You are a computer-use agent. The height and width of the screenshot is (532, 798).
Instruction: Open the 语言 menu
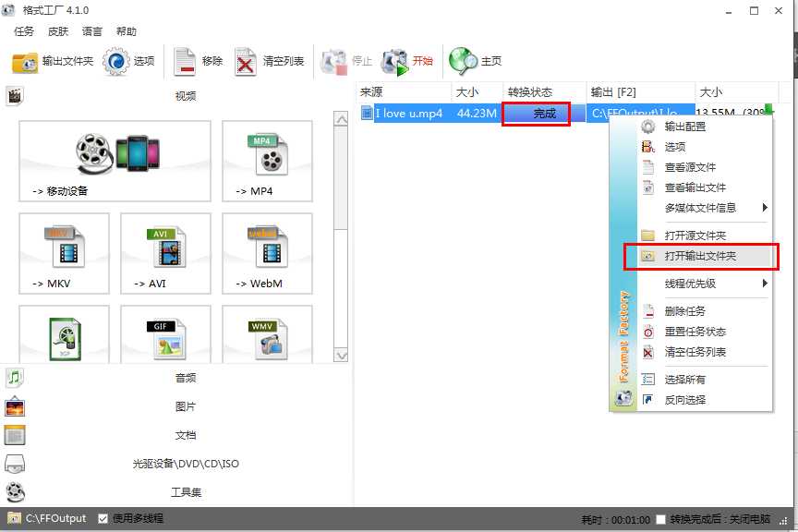click(92, 31)
